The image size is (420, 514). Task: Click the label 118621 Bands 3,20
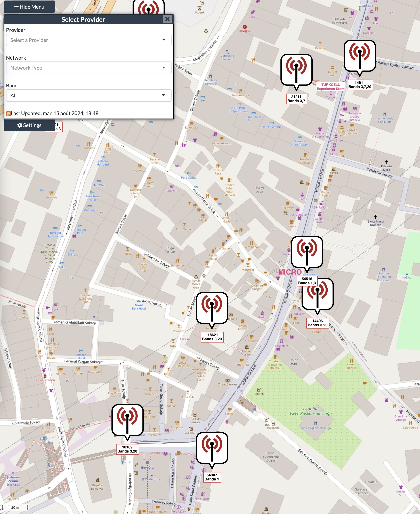click(x=212, y=337)
